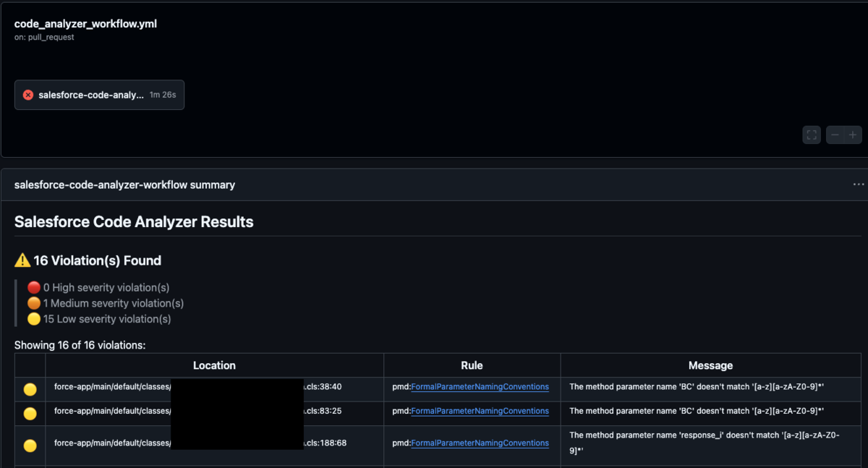Viewport: 868px width, 468px height.
Task: Click the '15 Low severity violation(s)' line
Action: (107, 319)
